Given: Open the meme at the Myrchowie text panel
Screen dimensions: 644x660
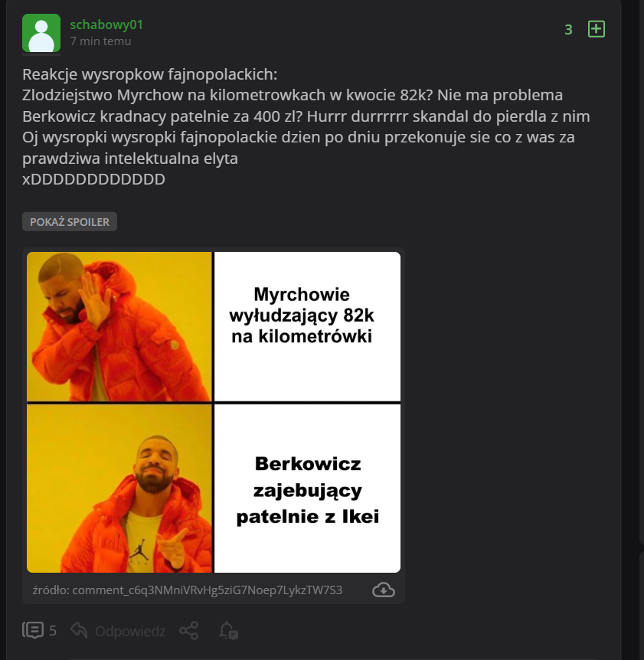Looking at the screenshot, I should coord(307,327).
